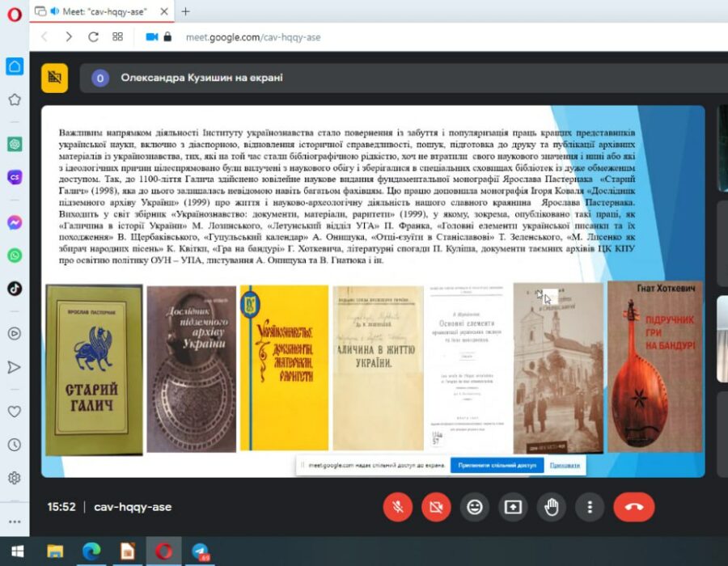Turn on the camera in the call
The height and width of the screenshot is (566, 728).
tap(436, 507)
